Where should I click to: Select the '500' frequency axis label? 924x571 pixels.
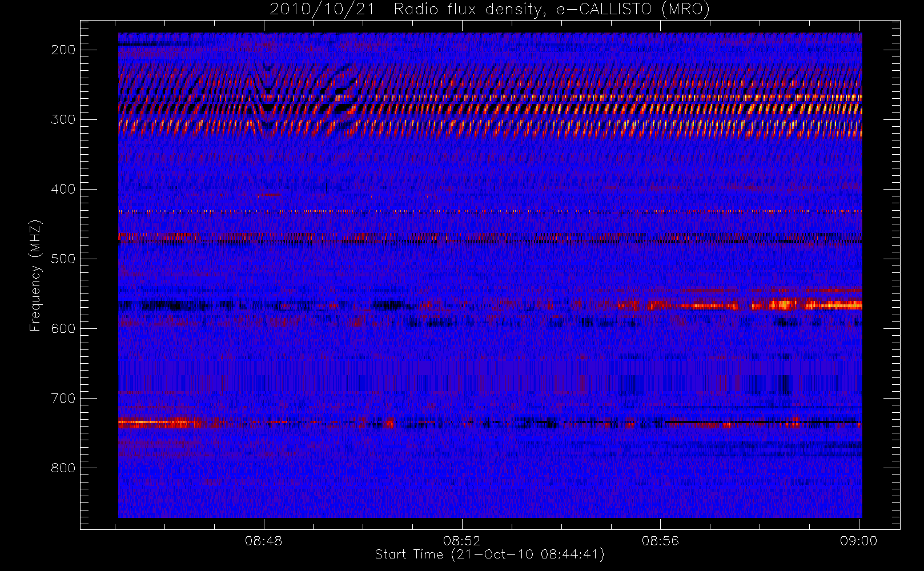click(63, 259)
